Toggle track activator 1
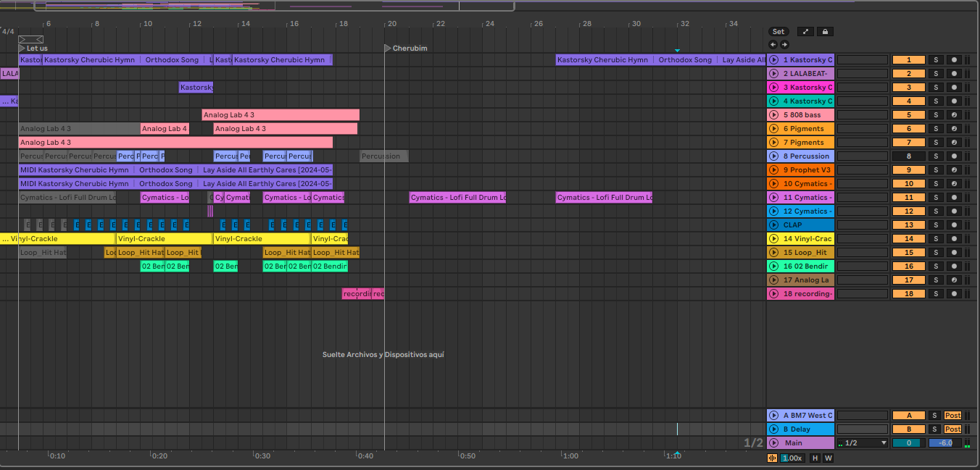980x470 pixels. tap(908, 60)
